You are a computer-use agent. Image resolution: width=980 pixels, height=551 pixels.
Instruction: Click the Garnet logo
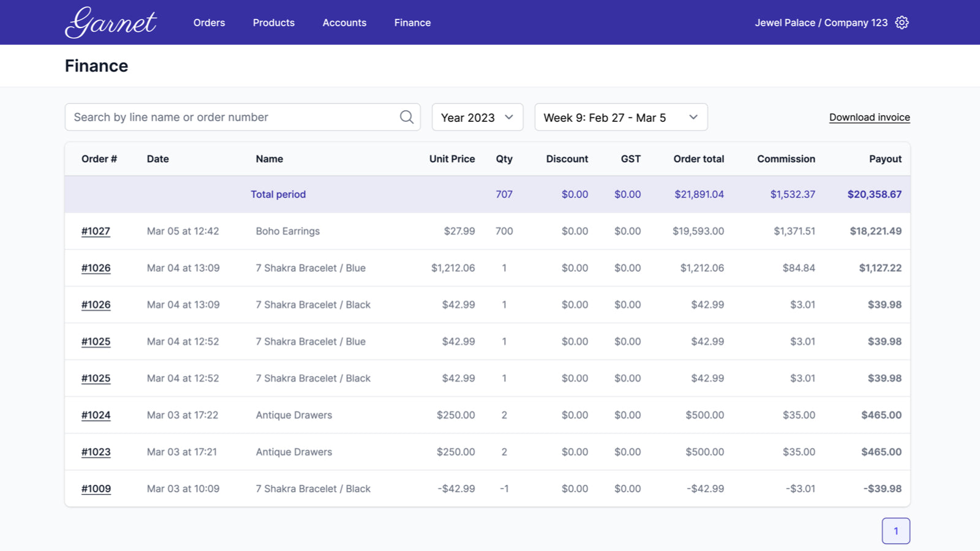click(x=111, y=23)
